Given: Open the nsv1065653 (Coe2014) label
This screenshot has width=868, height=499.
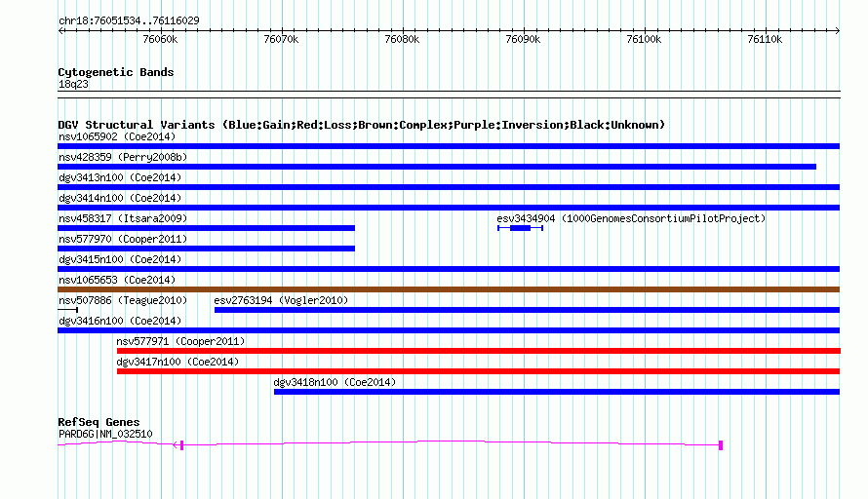Looking at the screenshot, I should click(x=117, y=280).
